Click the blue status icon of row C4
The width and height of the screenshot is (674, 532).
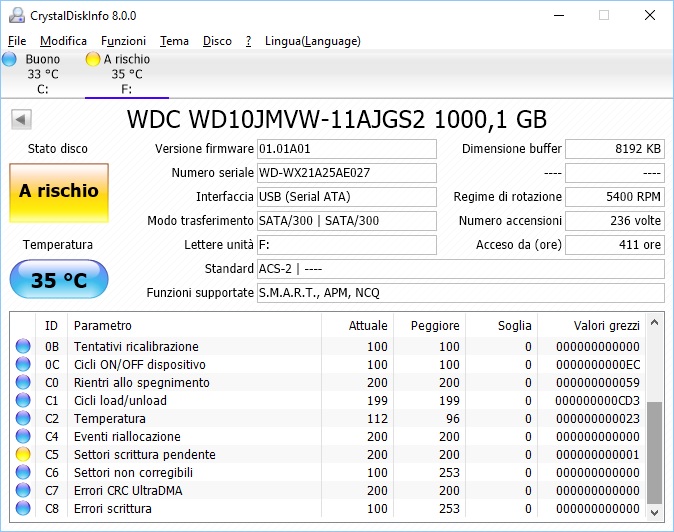[x=23, y=437]
